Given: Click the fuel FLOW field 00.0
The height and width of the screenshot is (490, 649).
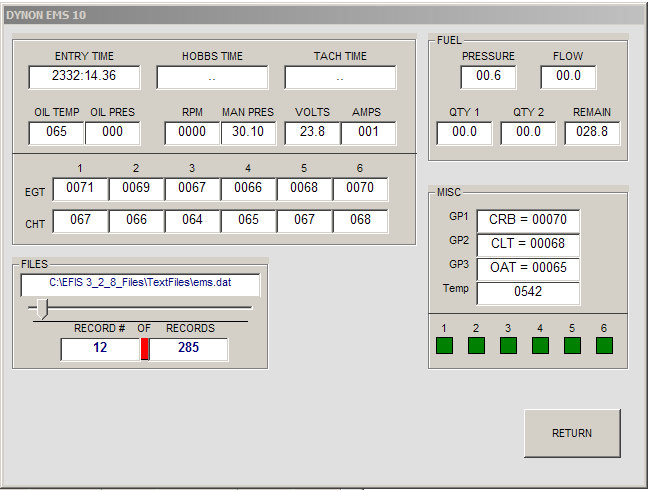Looking at the screenshot, I should pos(568,77).
